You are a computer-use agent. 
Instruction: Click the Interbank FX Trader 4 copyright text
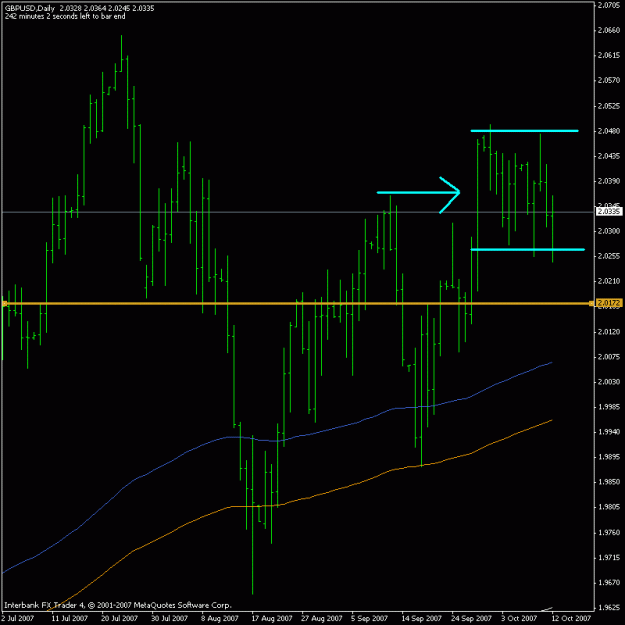pyautogui.click(x=118, y=605)
